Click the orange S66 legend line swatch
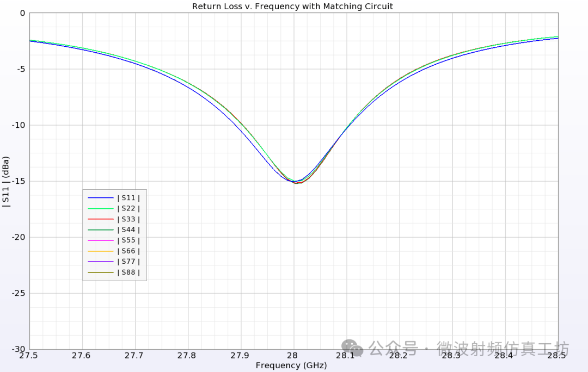Viewport: 588px width, 372px height. [x=101, y=251]
